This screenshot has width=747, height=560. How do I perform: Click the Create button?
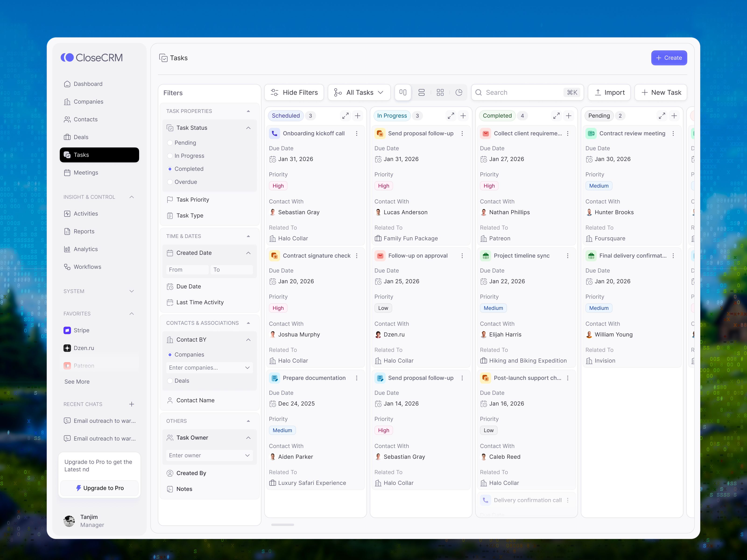669,58
